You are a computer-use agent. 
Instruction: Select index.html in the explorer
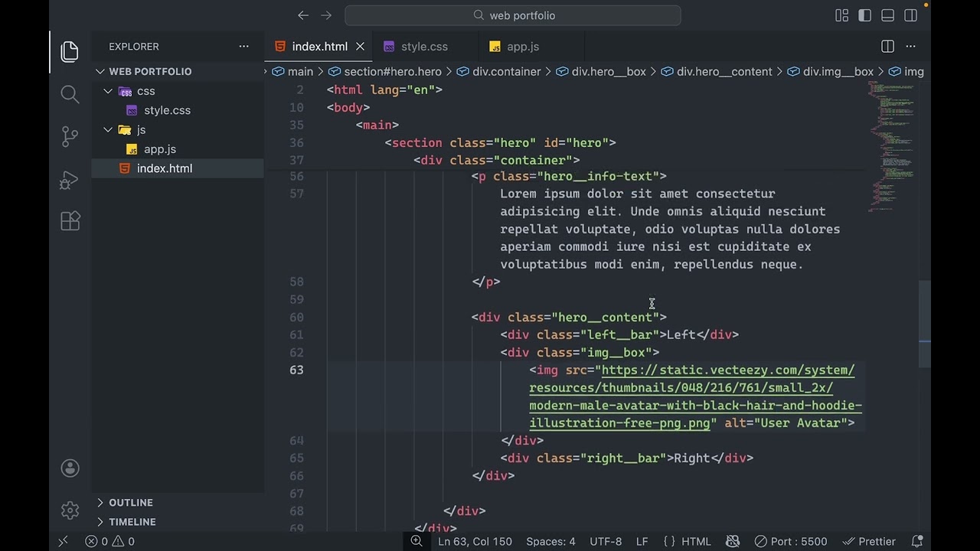[x=178, y=168]
